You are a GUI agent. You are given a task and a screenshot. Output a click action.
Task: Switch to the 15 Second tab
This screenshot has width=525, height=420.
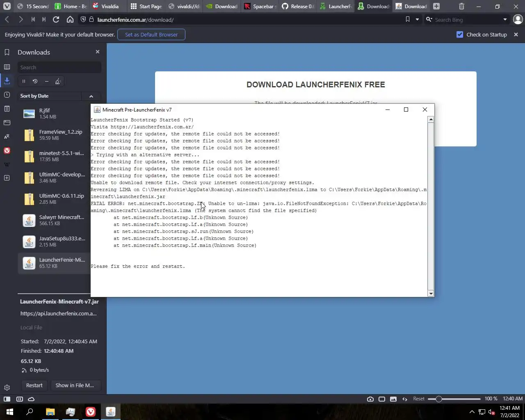33,6
